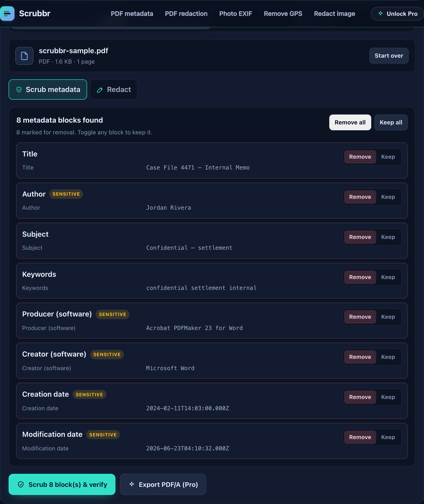
Task: Click Unlock Pro button
Action: coord(397,14)
